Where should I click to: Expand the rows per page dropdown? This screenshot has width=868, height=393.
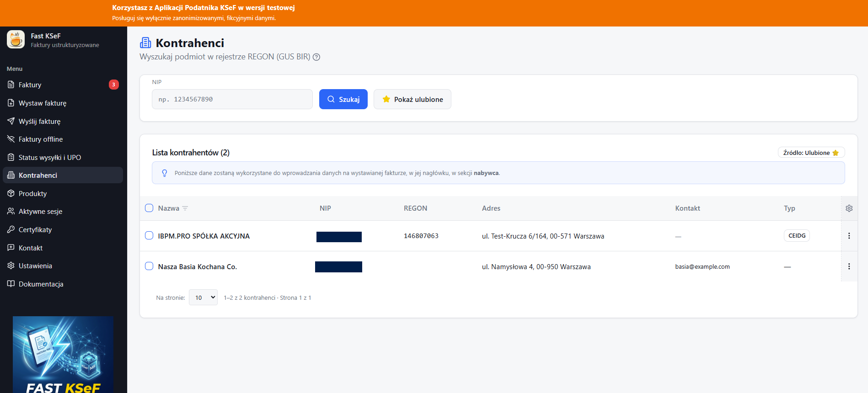(x=203, y=297)
